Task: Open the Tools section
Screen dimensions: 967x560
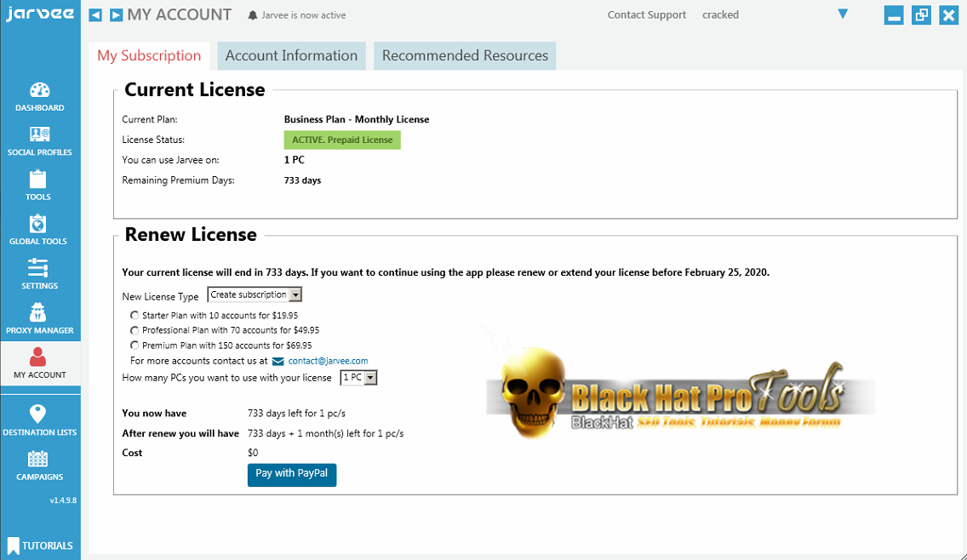Action: point(38,186)
